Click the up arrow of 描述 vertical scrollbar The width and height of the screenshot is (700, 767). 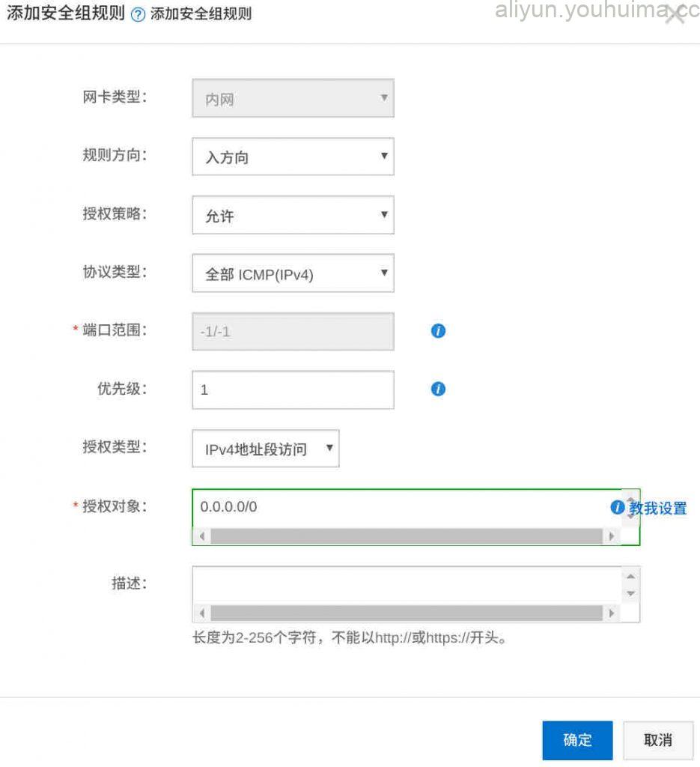click(630, 576)
